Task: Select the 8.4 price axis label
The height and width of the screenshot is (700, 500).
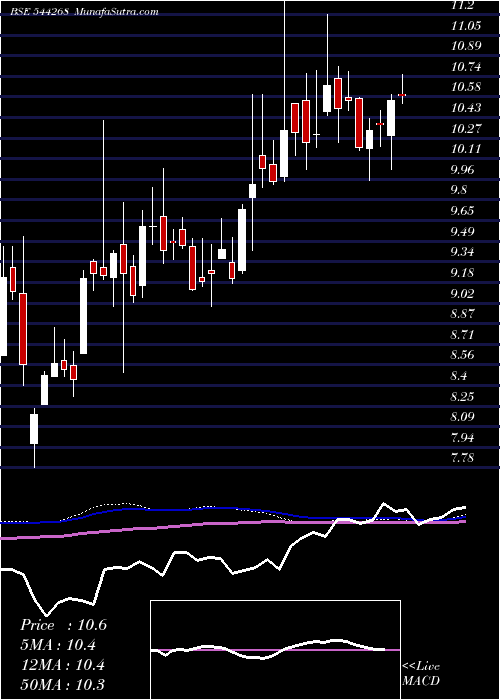Action: click(460, 376)
